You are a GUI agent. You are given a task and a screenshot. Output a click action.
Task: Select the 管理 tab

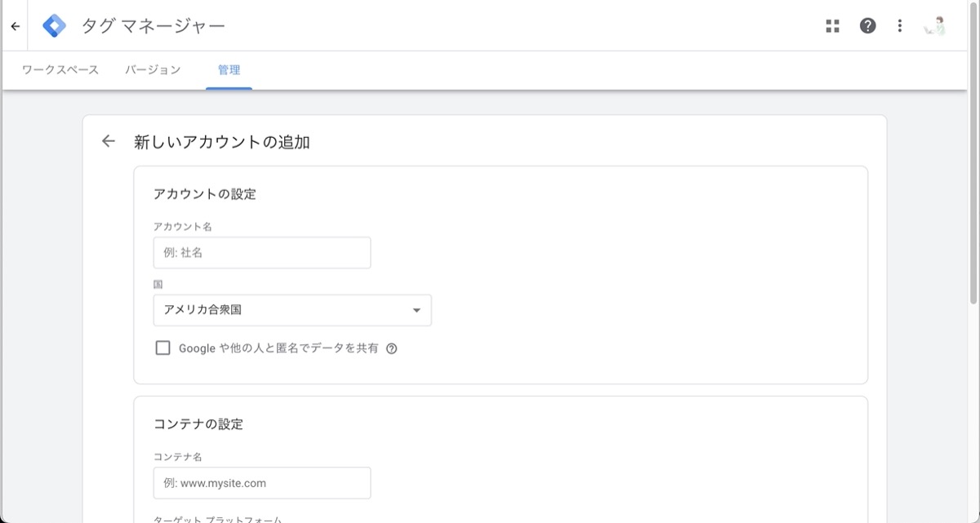229,70
